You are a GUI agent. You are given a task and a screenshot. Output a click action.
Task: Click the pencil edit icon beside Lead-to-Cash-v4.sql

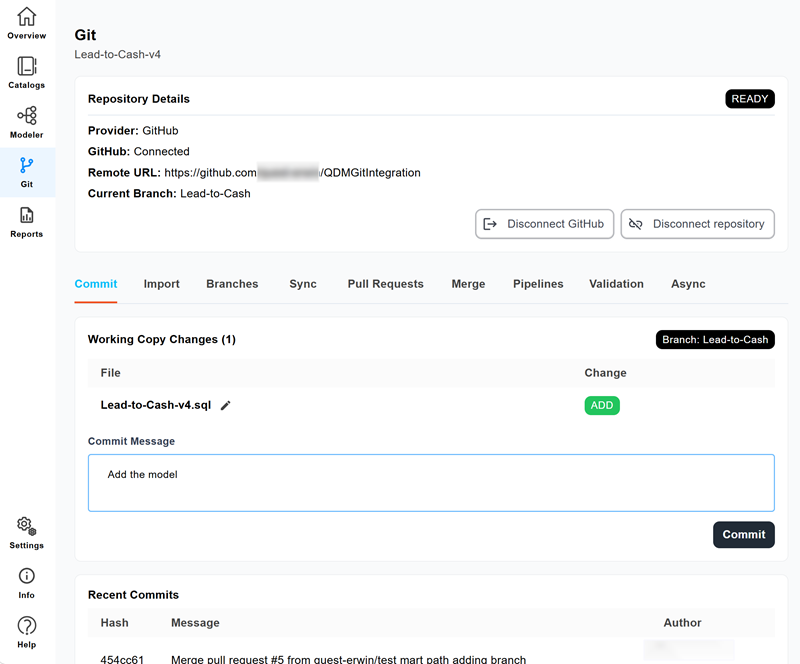click(226, 405)
